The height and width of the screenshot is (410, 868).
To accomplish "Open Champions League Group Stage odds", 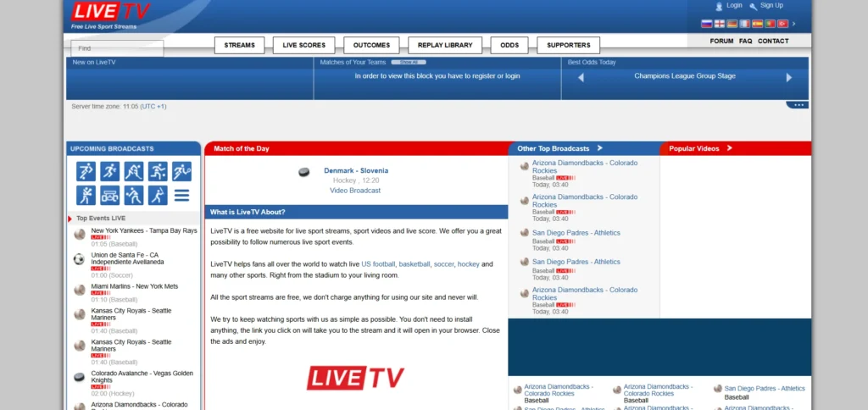I will (x=685, y=76).
